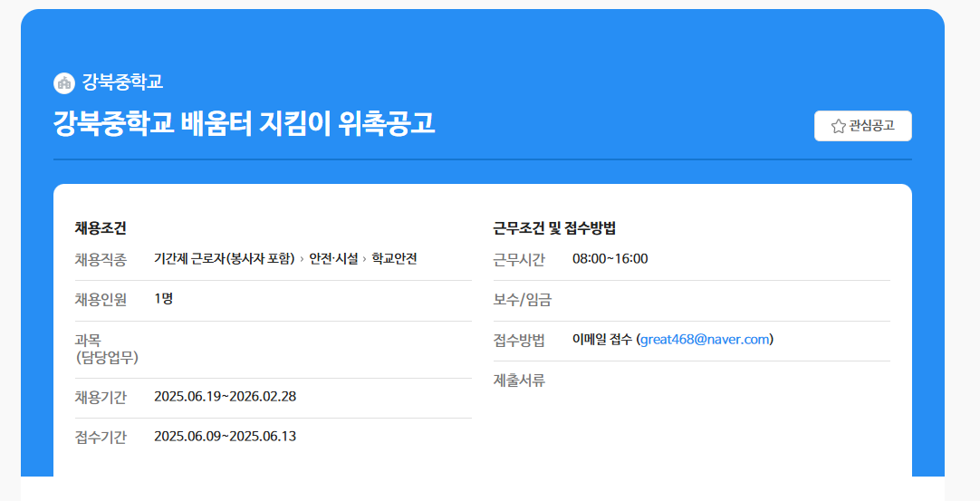Click the 과목 (담당업무) row label
The height and width of the screenshot is (501, 980).
106,349
